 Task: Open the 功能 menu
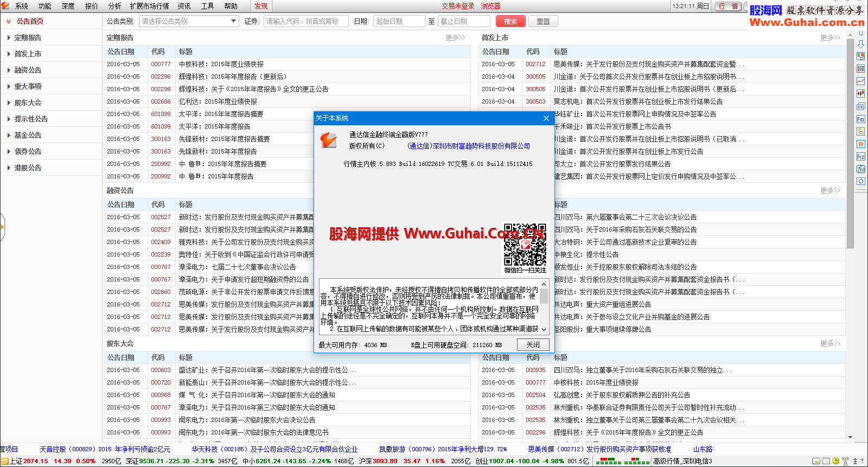click(x=44, y=6)
